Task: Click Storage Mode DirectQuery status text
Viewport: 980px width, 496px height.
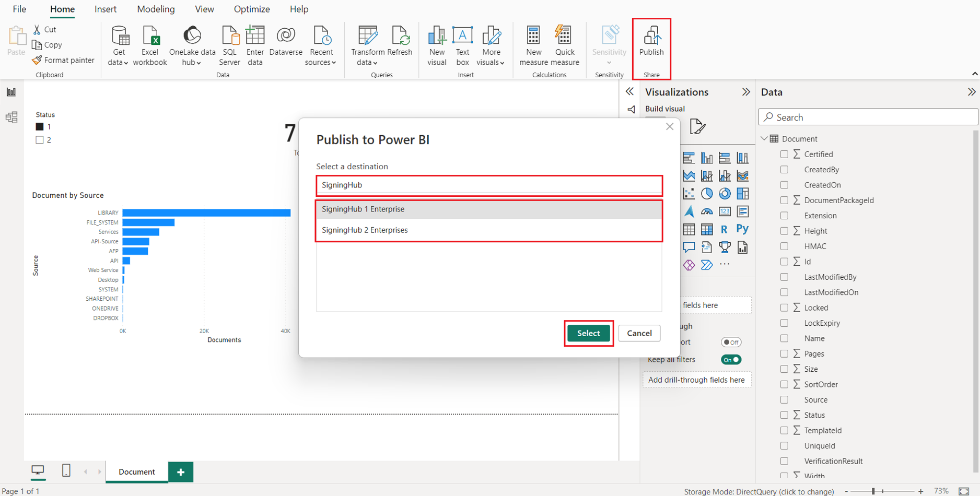Action: pos(759,491)
